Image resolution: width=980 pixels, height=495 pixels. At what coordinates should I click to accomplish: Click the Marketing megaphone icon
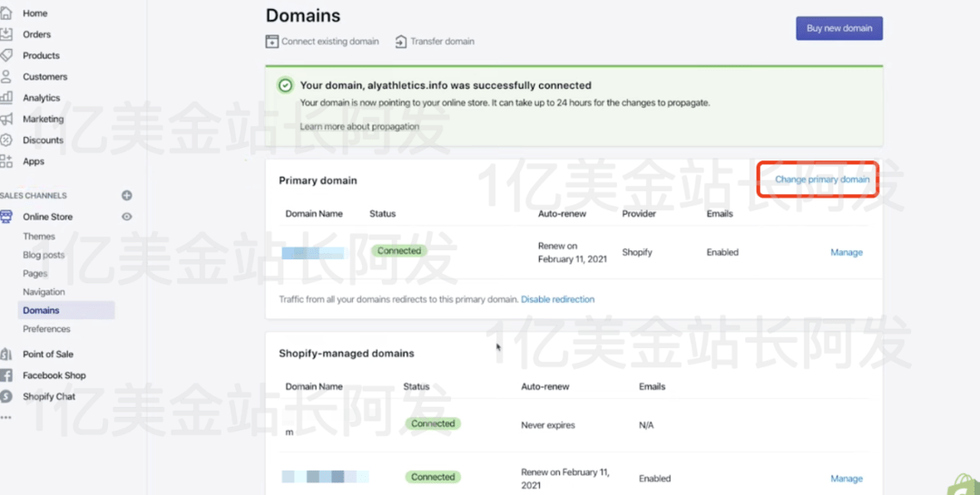tap(5, 119)
